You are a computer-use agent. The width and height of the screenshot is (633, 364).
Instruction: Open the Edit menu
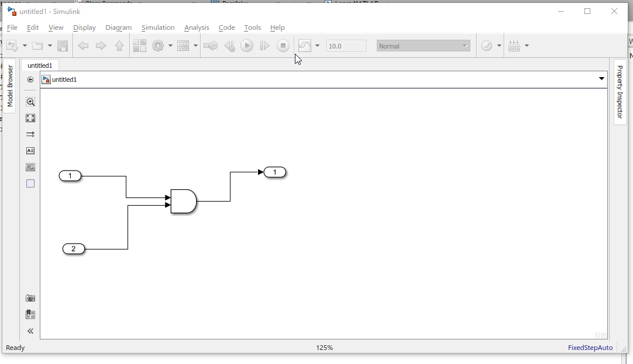click(x=33, y=27)
